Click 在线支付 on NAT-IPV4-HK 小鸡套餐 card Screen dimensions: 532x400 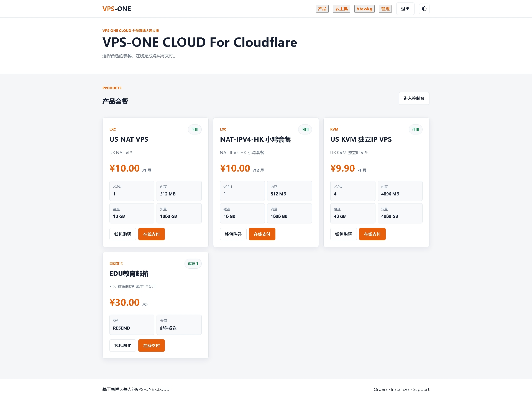pos(262,234)
